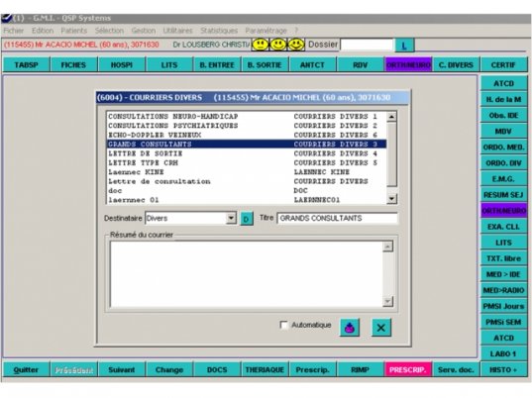Click the TXT. libre side button
The width and height of the screenshot is (532, 398).
(504, 258)
